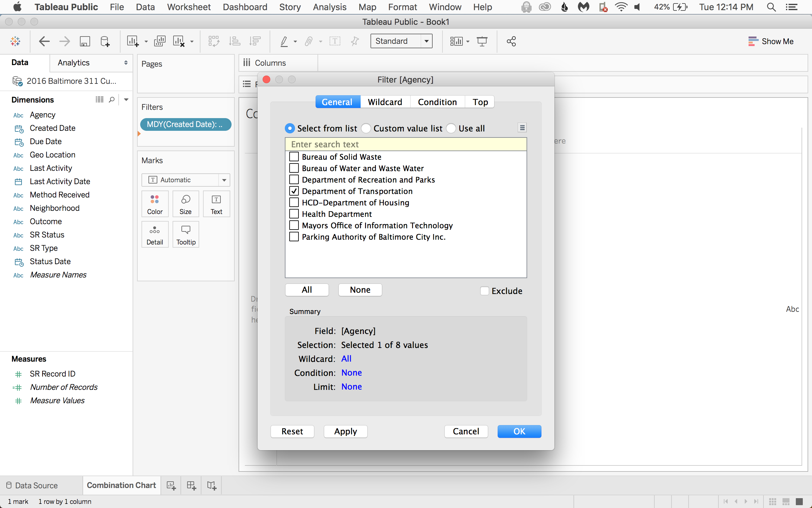Click the Redo forward arrow in toolbar

click(x=64, y=41)
